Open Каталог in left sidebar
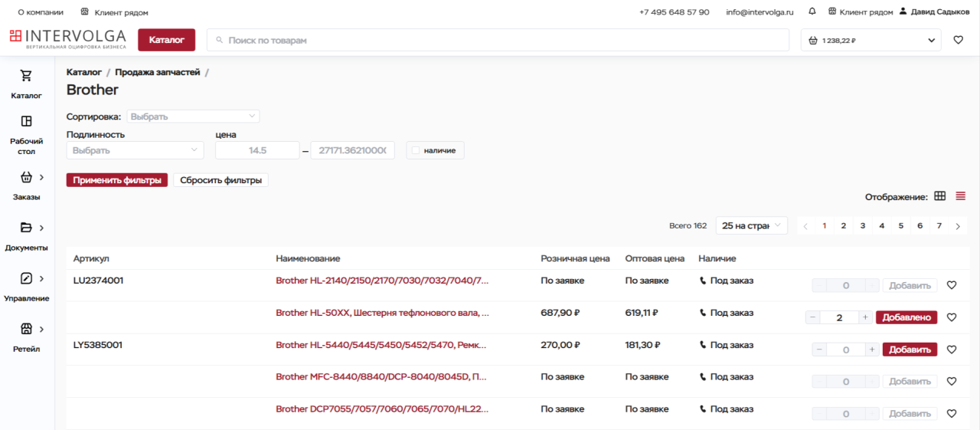The height and width of the screenshot is (430, 980). [x=26, y=84]
